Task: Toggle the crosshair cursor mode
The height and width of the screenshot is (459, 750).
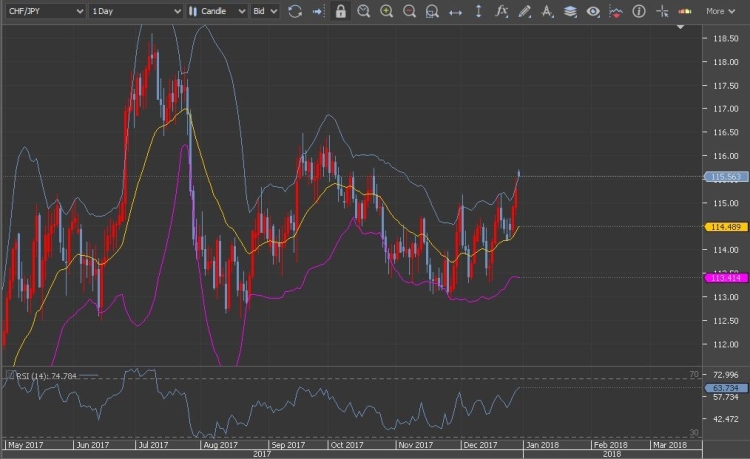Action: point(661,12)
